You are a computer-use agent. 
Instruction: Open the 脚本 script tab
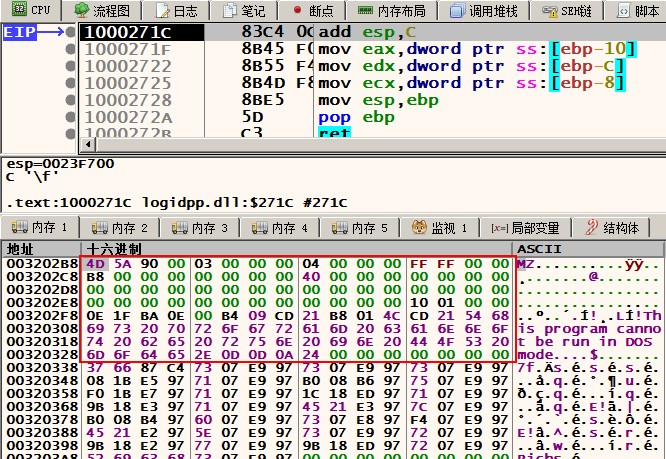pyautogui.click(x=638, y=10)
